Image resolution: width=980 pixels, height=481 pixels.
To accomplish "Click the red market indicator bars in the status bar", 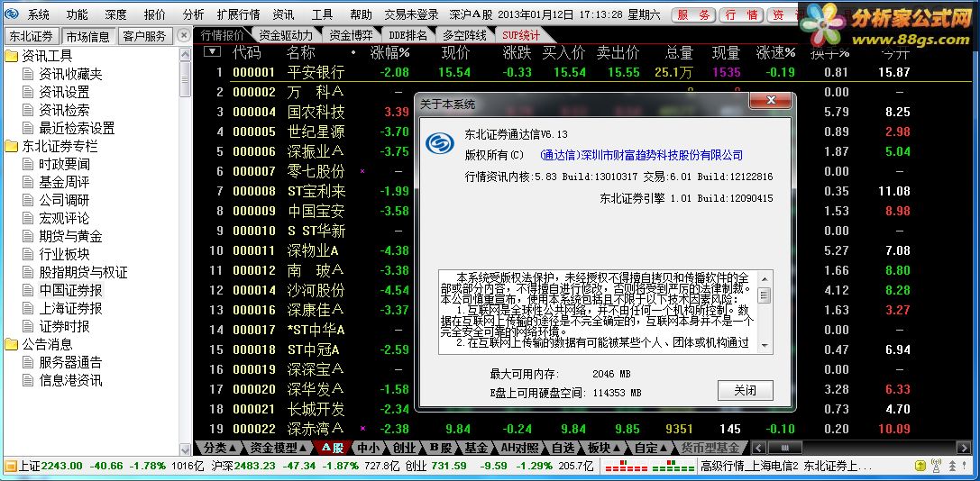I will tap(626, 466).
